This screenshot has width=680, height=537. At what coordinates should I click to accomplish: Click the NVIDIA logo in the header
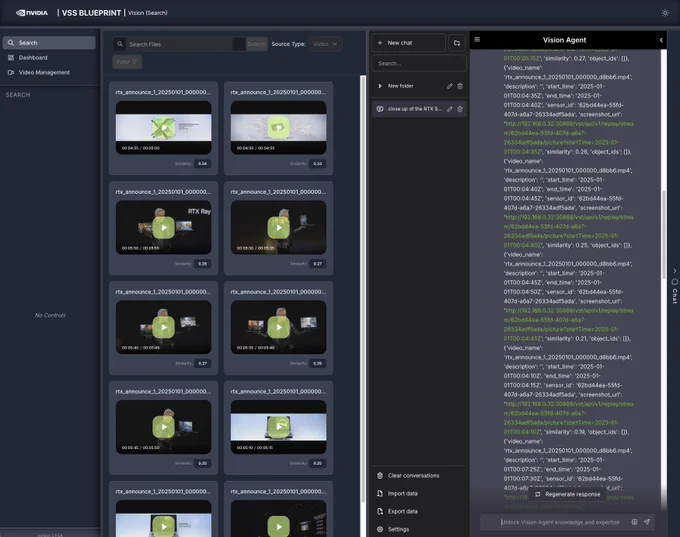point(32,13)
